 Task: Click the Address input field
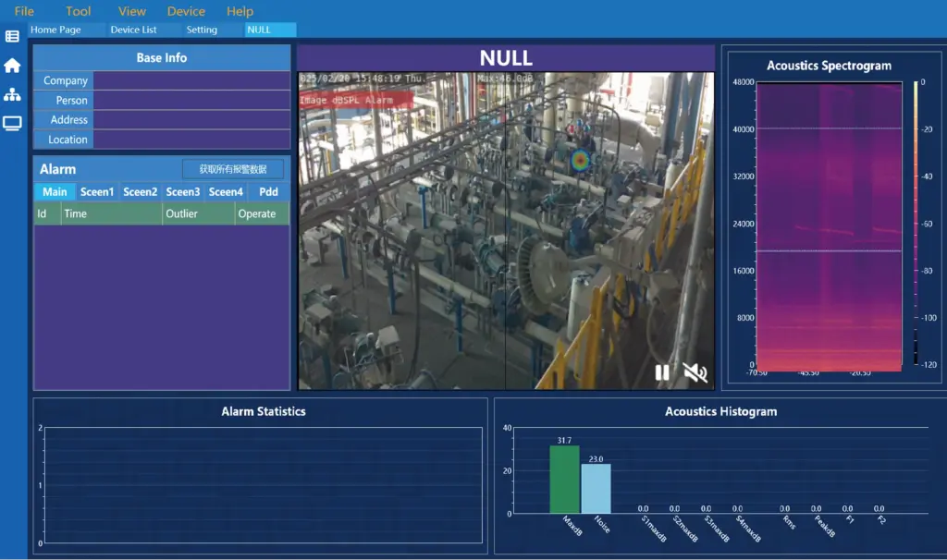(191, 119)
